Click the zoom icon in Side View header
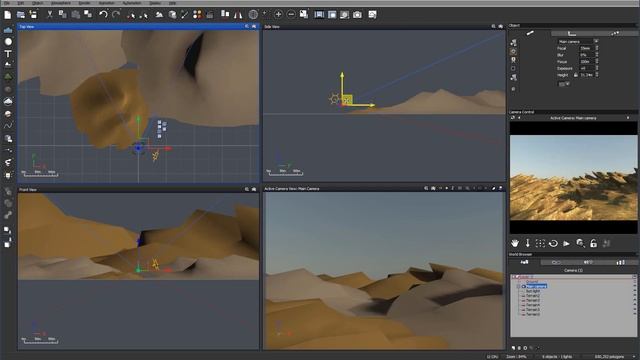This screenshot has height=360, width=640. tap(493, 27)
